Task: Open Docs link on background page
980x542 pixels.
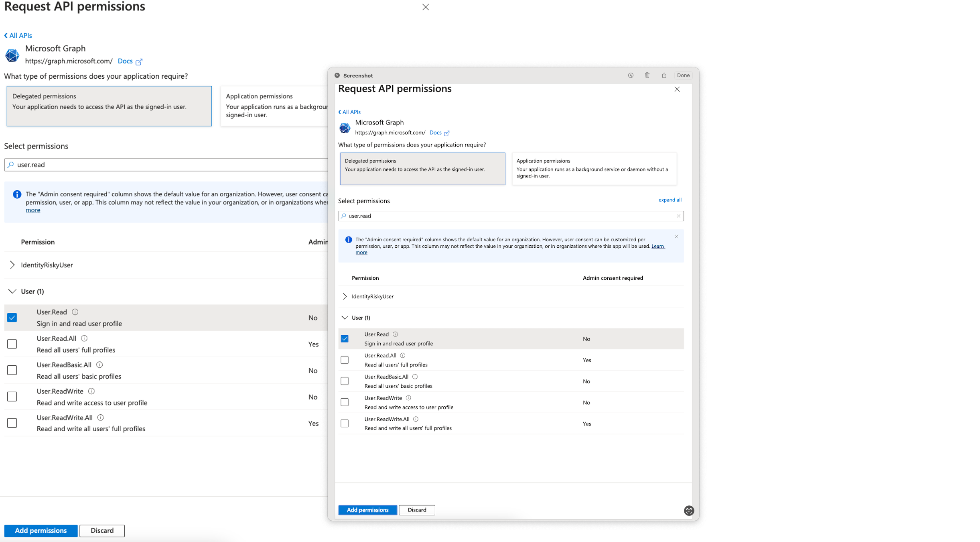Action: tap(125, 61)
